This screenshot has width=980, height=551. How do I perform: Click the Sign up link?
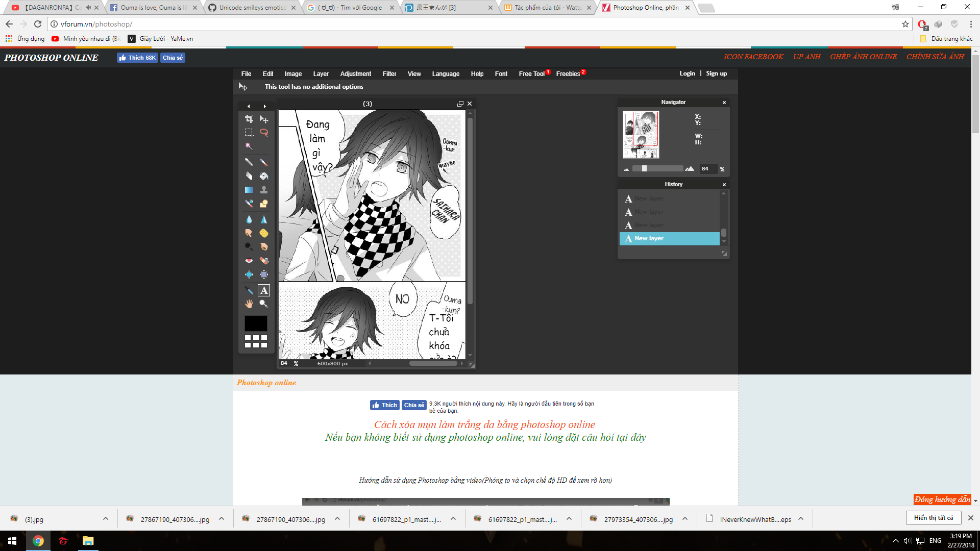coord(716,73)
